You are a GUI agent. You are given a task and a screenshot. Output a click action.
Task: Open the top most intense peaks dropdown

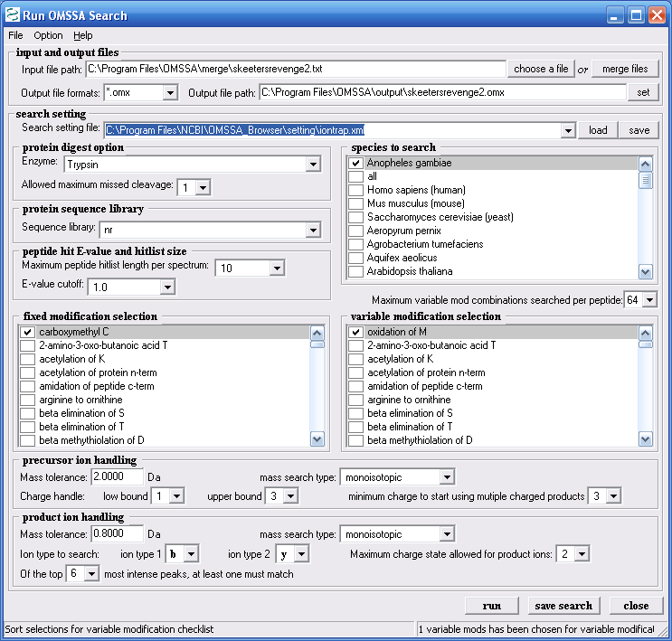point(91,574)
